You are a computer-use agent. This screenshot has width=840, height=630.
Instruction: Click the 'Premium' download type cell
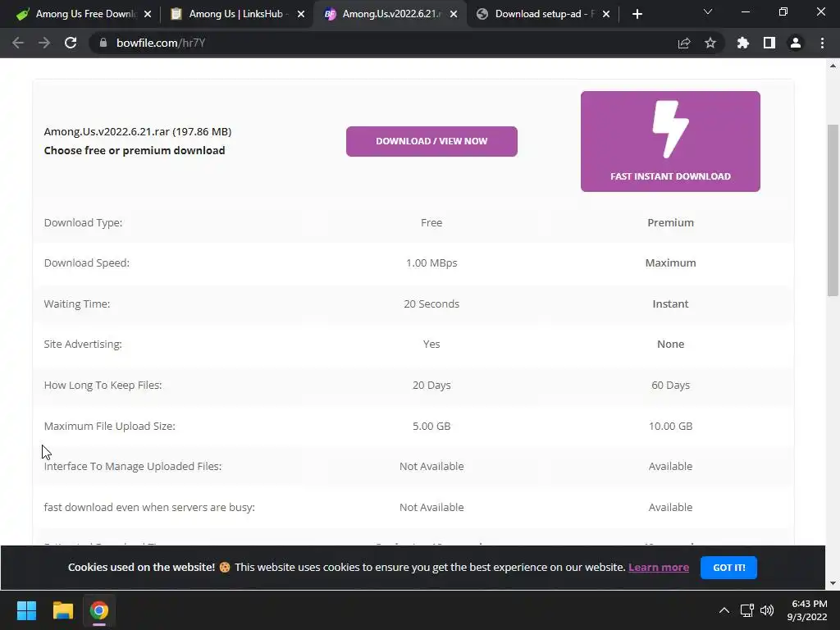pyautogui.click(x=670, y=222)
